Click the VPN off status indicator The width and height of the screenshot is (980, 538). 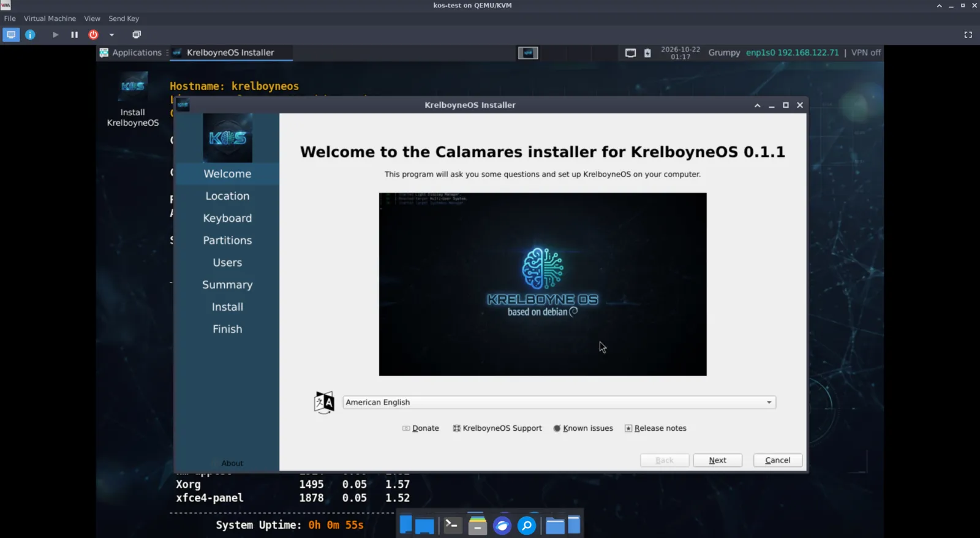coord(866,53)
